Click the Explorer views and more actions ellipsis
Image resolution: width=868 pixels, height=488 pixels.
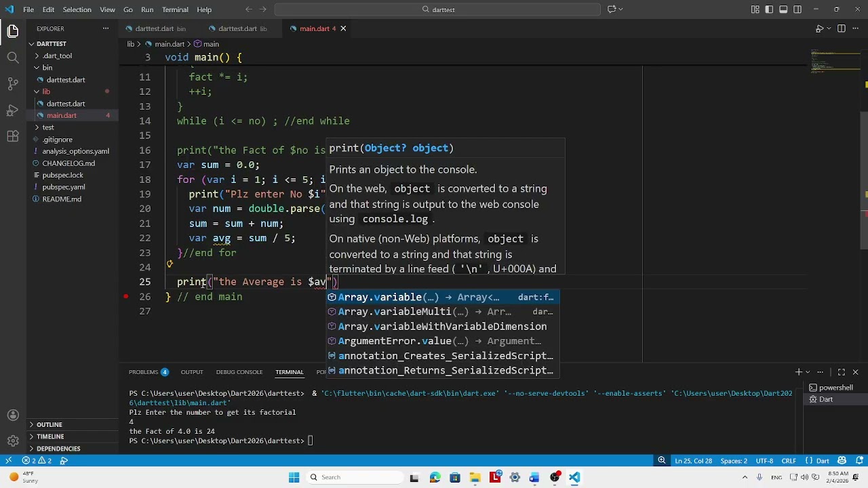click(106, 28)
